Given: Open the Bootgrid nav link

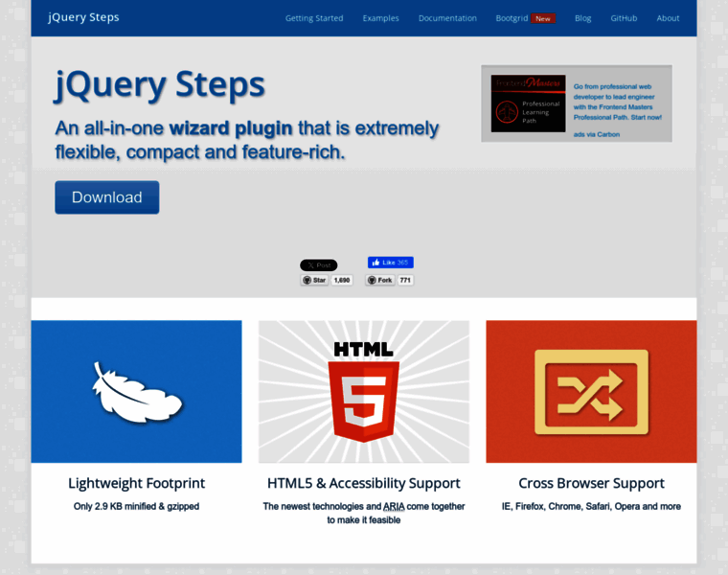Looking at the screenshot, I should tap(512, 18).
